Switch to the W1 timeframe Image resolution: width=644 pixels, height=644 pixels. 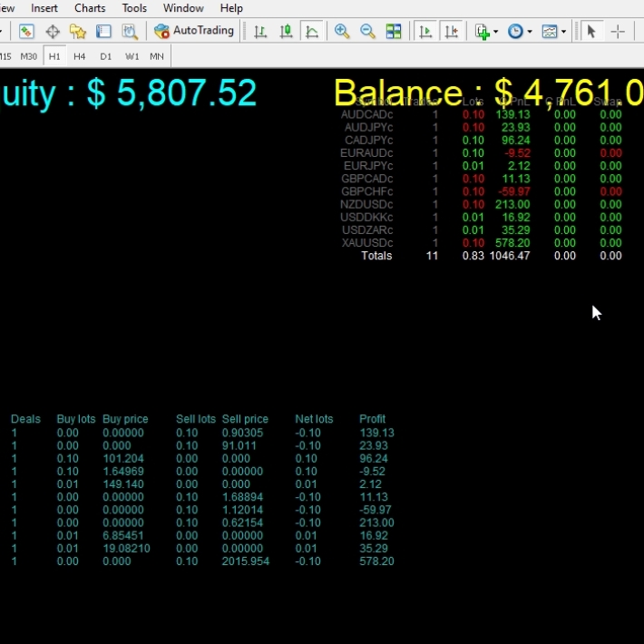[132, 56]
